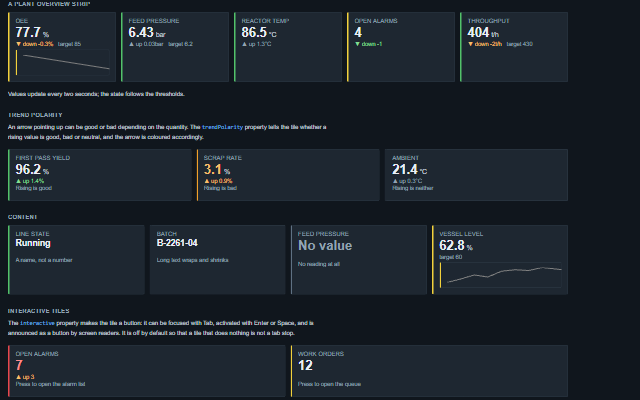The width and height of the screenshot is (640, 400).
Task: Click the "Rising is bad" note
Action: pyautogui.click(x=220, y=188)
